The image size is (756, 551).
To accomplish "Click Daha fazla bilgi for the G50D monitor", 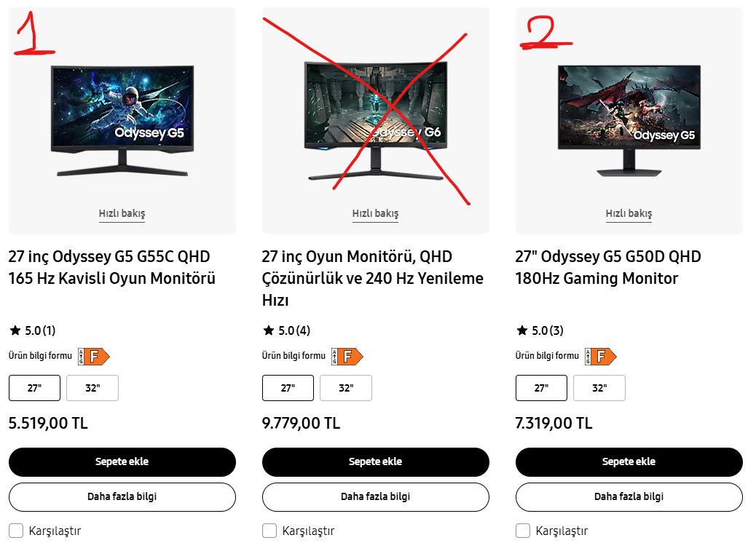I will [629, 497].
